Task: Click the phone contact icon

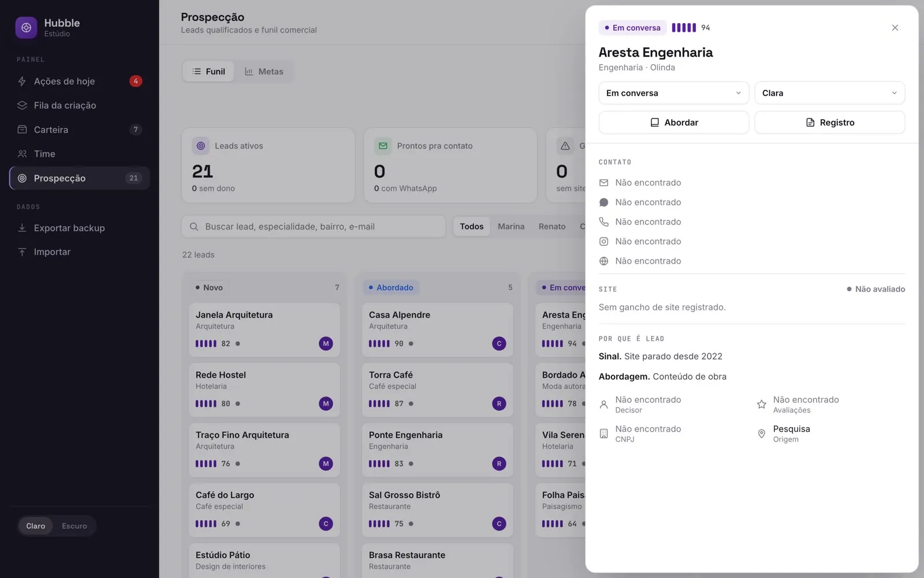Action: point(603,222)
